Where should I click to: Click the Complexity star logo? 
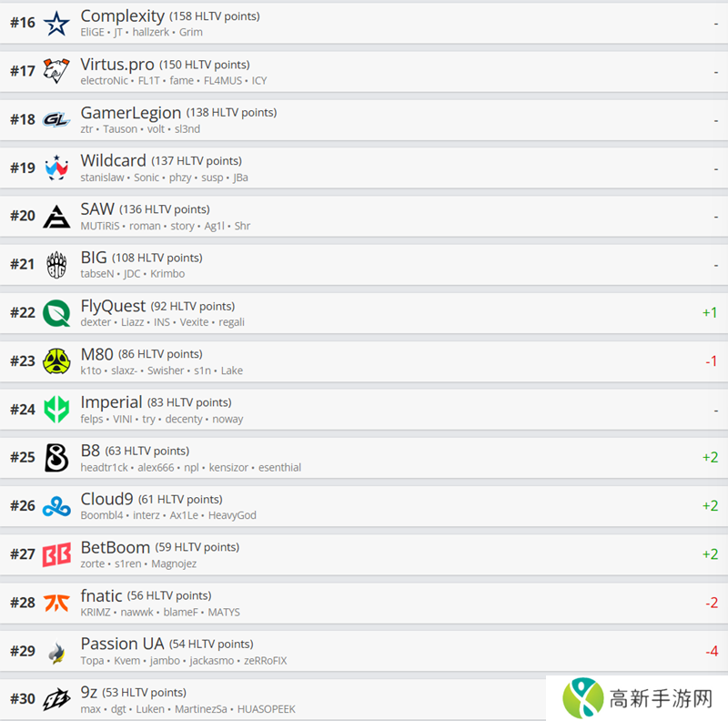[56, 24]
